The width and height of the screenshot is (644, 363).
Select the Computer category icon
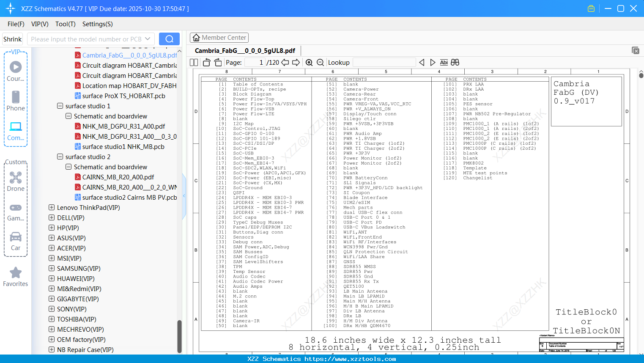click(16, 131)
